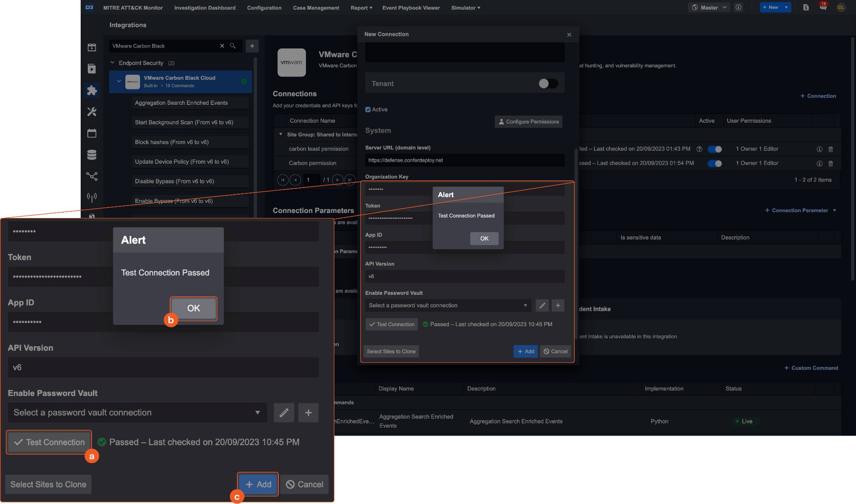856x504 pixels.
Task: Select Start Background Scan command
Action: (x=190, y=122)
